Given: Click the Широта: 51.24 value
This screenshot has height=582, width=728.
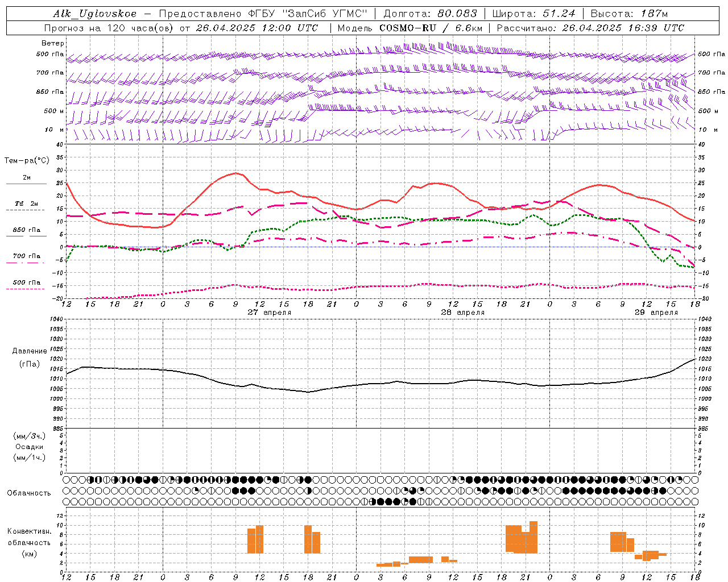Looking at the screenshot, I should 533,14.
